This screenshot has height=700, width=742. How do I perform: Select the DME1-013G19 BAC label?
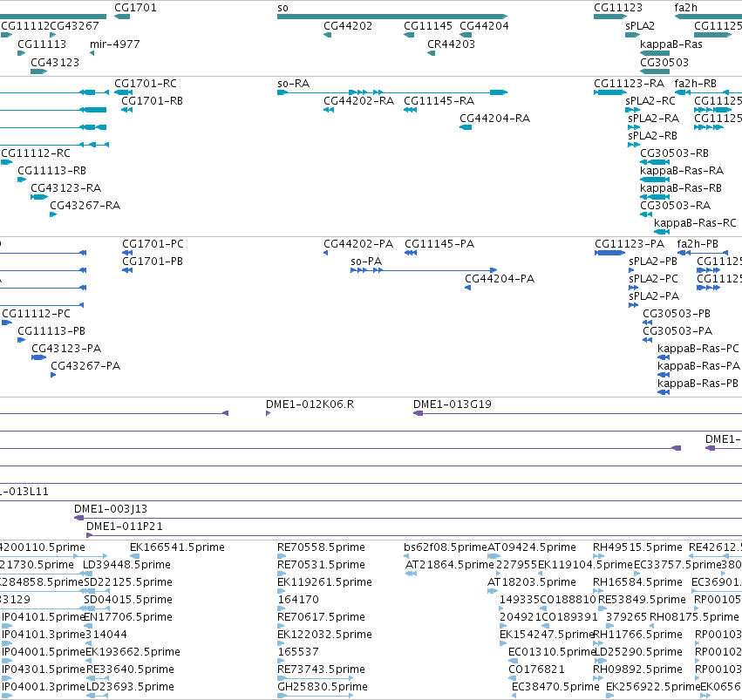[x=453, y=404]
